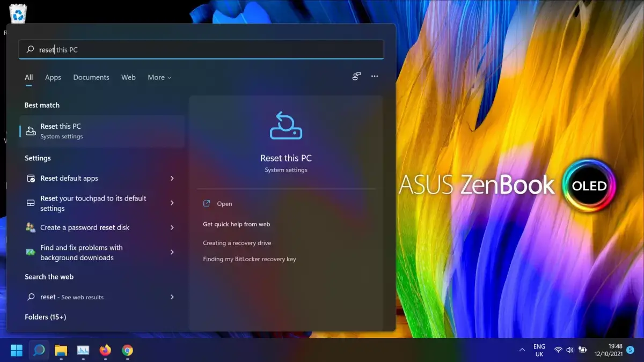Open the monitor app icon on taskbar
The image size is (644, 362).
pyautogui.click(x=83, y=350)
